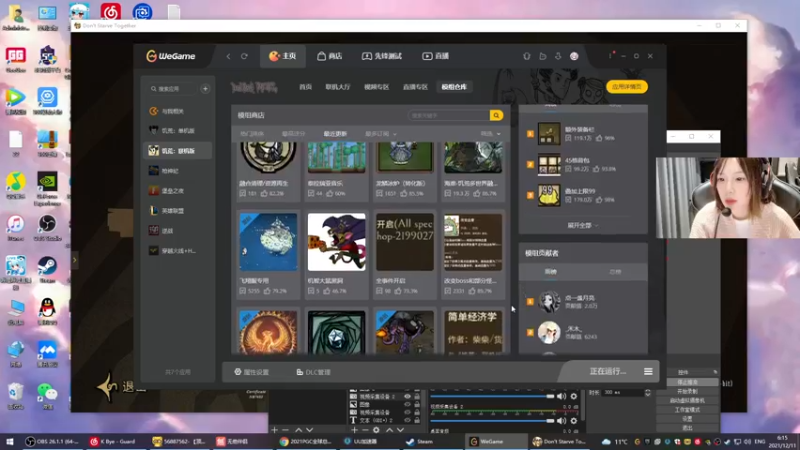This screenshot has width=800, height=450.
Task: Open the WeGame main menu dots icon
Action: click(611, 55)
